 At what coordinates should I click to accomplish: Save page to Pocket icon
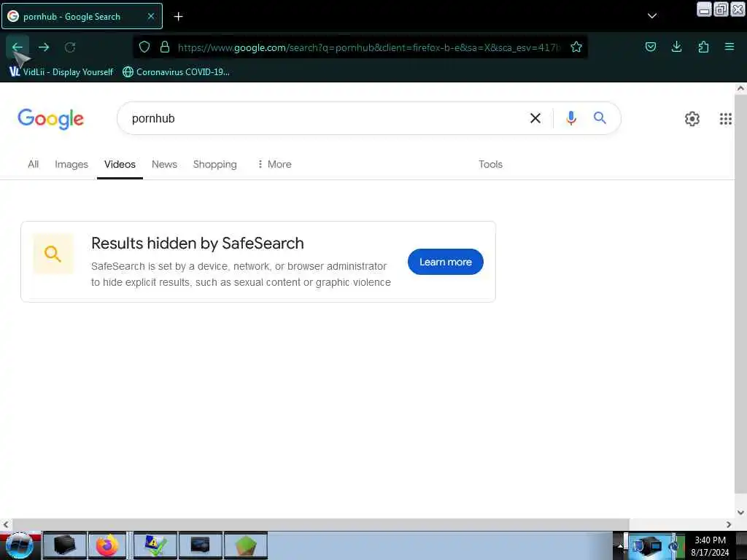(650, 47)
